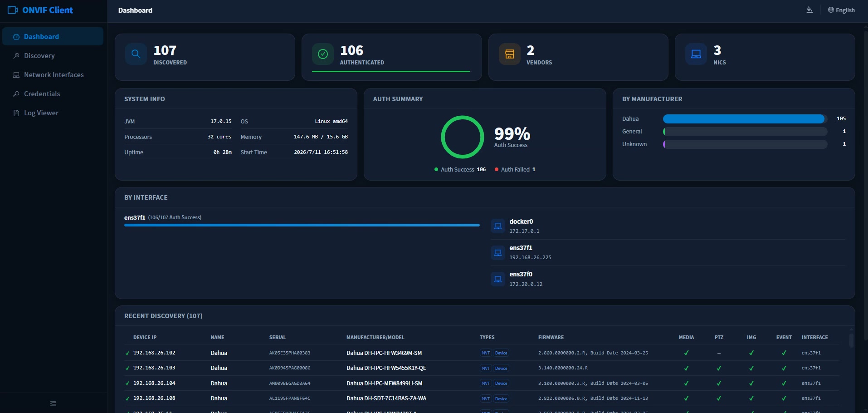Go to the Discovery page

53,55
